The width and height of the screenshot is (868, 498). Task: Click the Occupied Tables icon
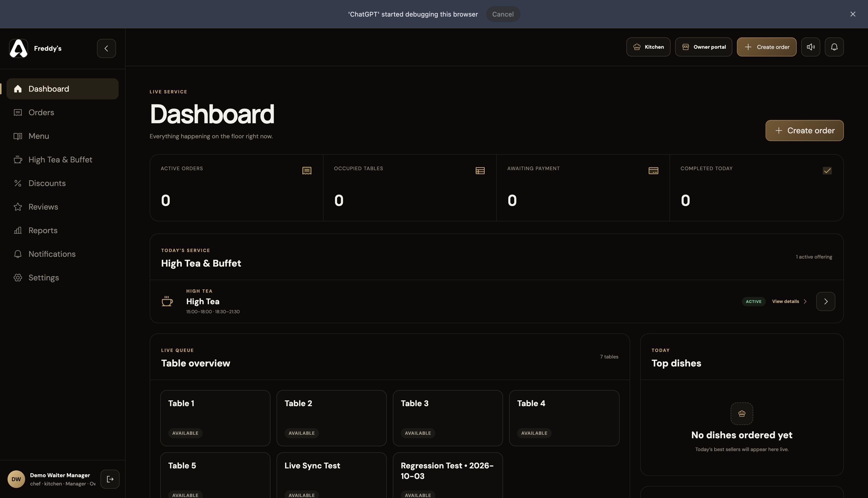(x=480, y=171)
